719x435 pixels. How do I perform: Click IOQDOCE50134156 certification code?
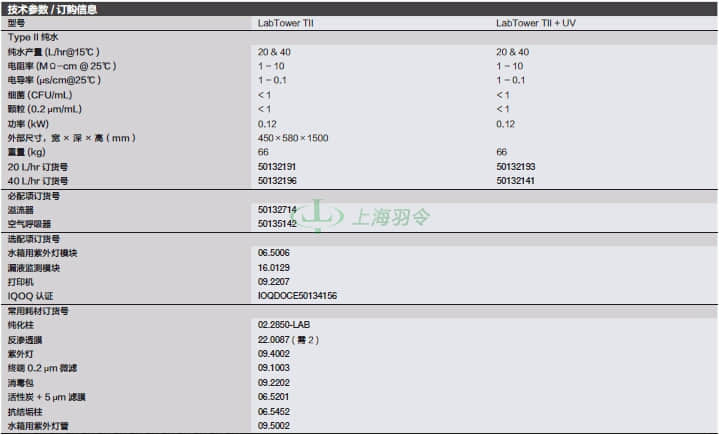(x=297, y=296)
